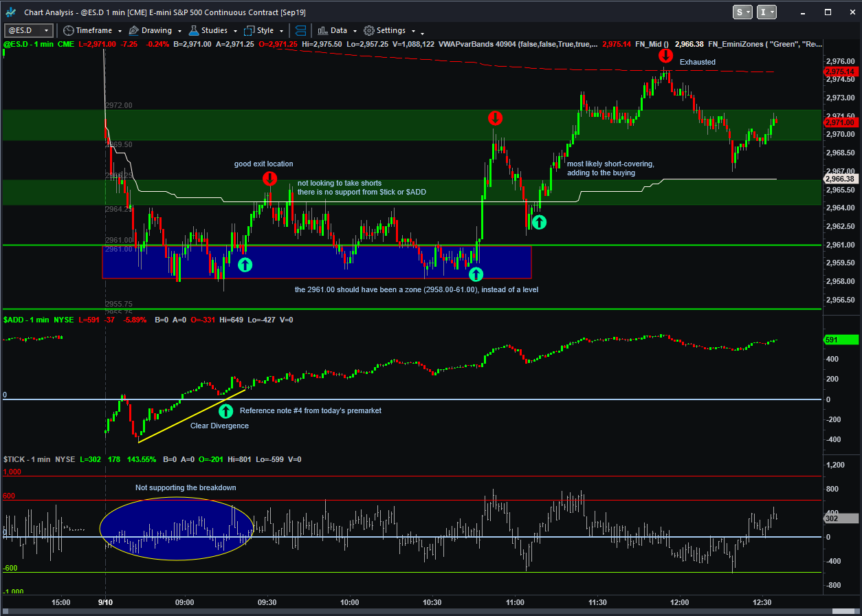
Task: Click the green 591 axis value tag
Action: 841,340
